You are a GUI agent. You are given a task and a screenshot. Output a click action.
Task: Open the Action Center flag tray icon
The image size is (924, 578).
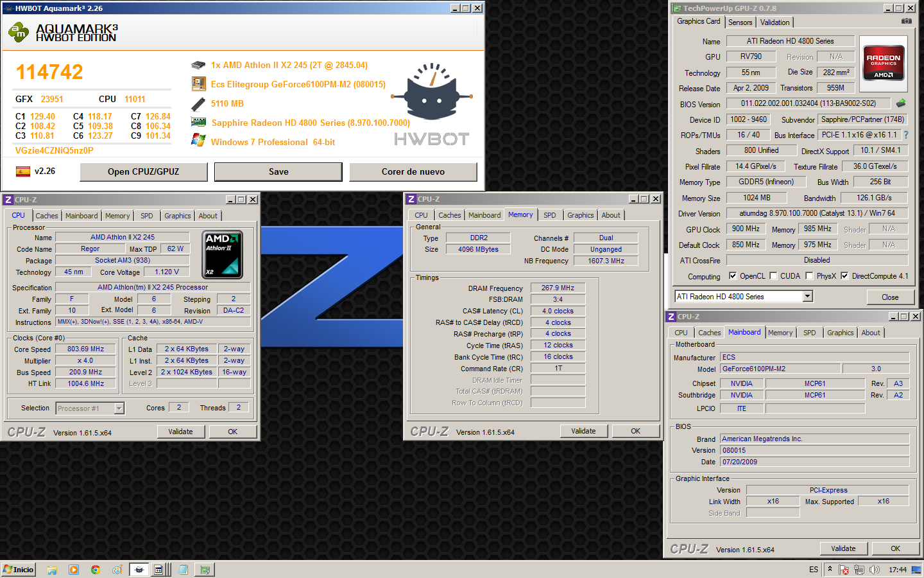tap(844, 570)
